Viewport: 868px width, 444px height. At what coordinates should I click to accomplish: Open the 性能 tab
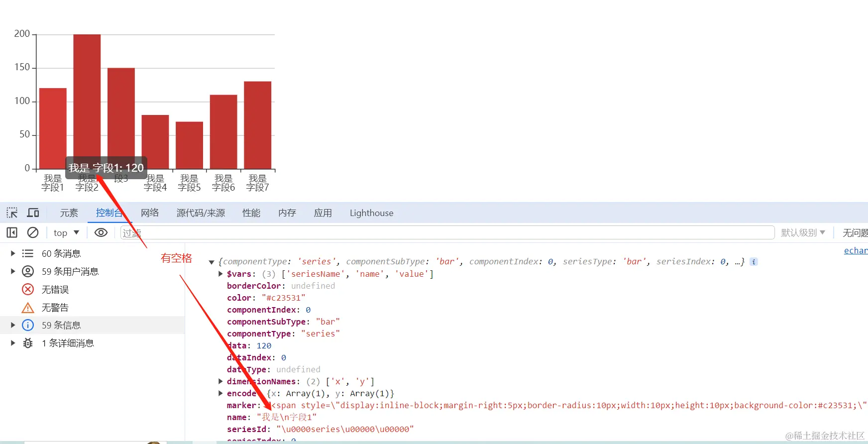point(251,213)
